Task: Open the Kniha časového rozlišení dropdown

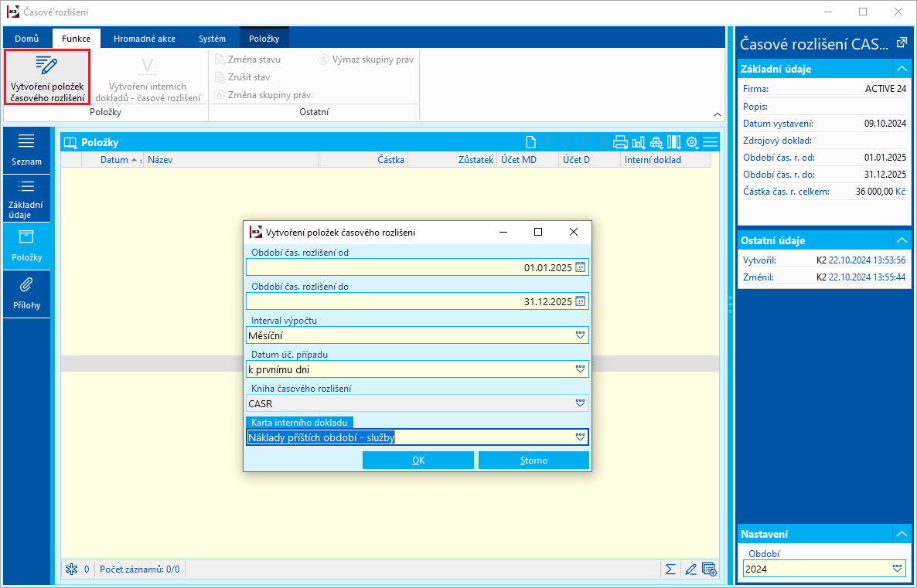Action: tap(580, 403)
